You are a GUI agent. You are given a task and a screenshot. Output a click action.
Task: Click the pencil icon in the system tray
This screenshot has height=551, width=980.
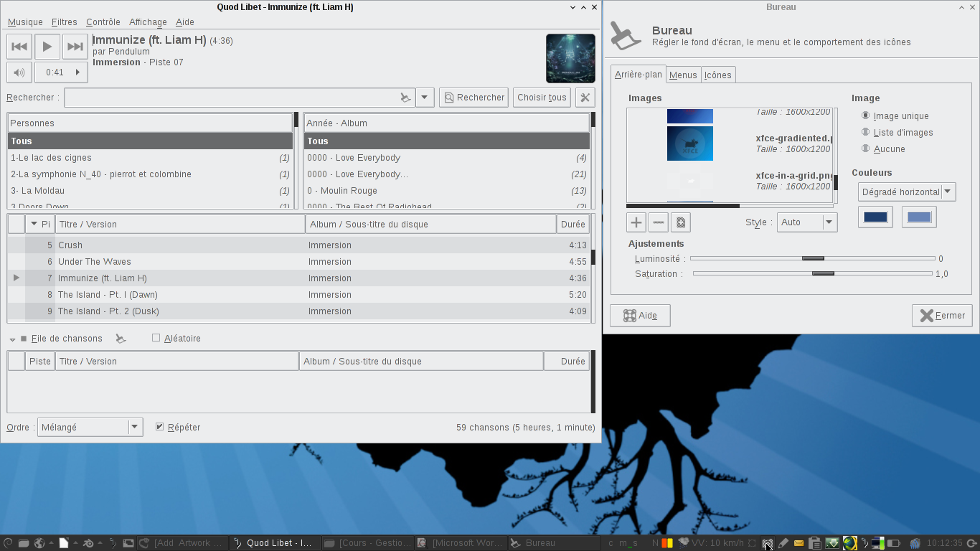tap(783, 543)
